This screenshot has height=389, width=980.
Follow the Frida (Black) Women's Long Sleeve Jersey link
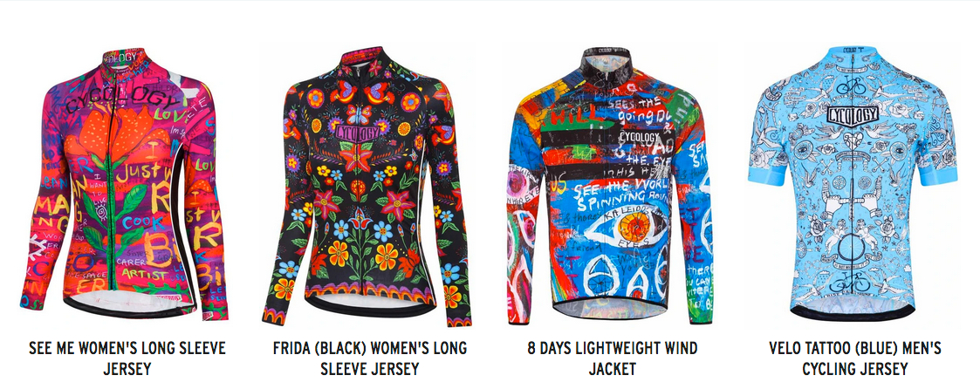tap(369, 358)
